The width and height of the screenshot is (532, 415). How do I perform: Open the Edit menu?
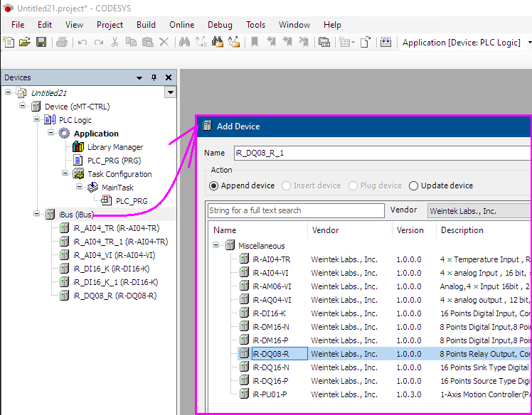tap(45, 25)
